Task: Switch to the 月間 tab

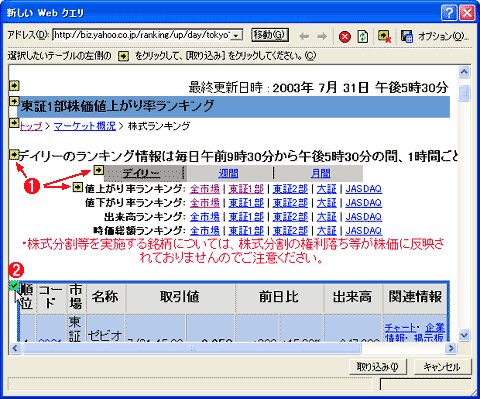Action: tap(320, 173)
